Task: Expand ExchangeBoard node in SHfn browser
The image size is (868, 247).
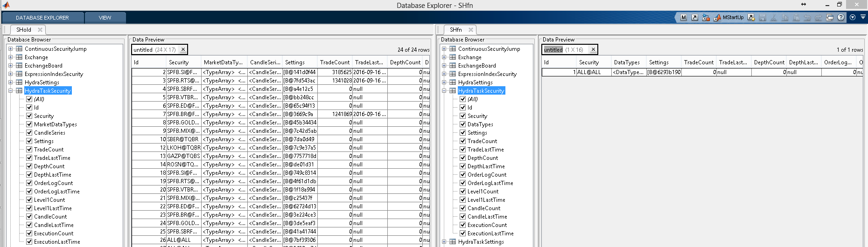Action: 444,65
